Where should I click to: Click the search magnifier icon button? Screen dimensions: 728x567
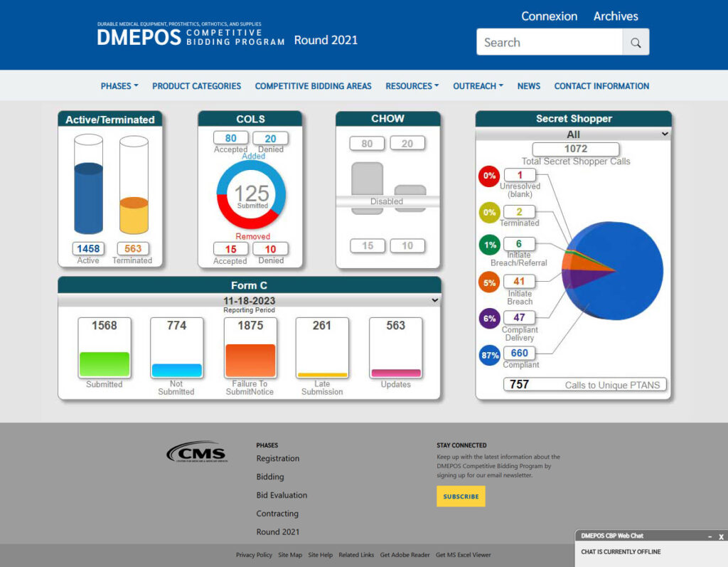636,42
